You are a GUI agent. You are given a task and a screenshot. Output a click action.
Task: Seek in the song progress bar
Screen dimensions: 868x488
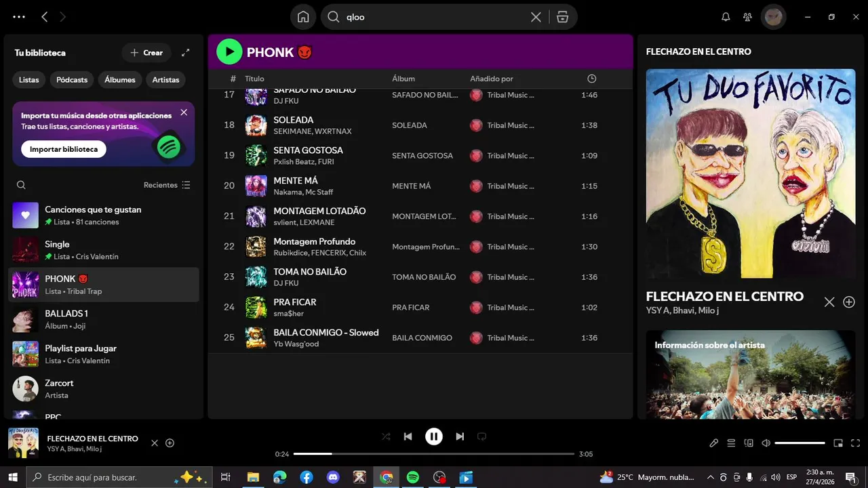[x=434, y=454]
